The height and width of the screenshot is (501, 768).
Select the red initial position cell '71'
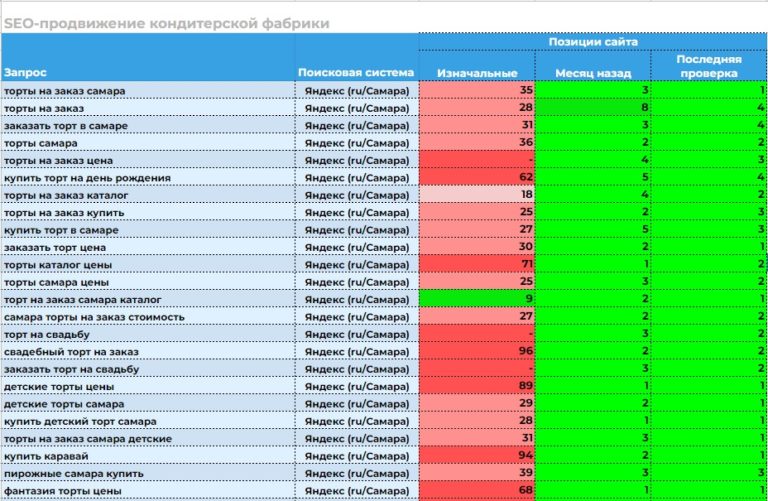click(477, 264)
